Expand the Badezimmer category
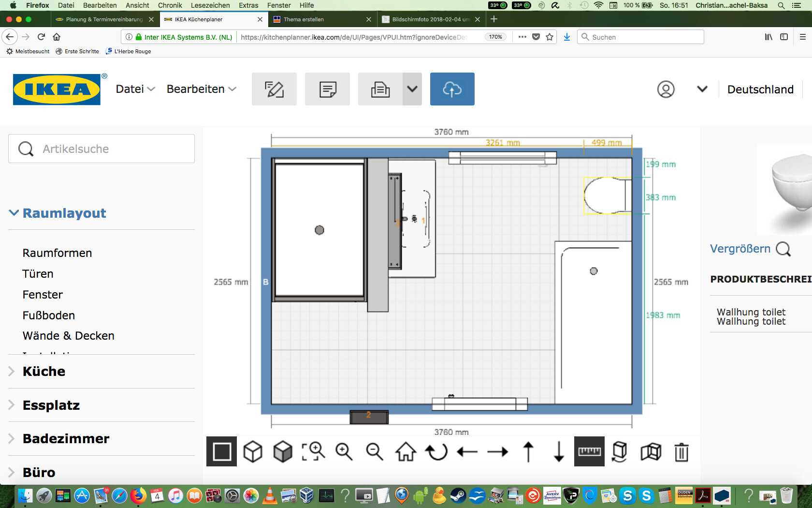812x508 pixels. 66,439
